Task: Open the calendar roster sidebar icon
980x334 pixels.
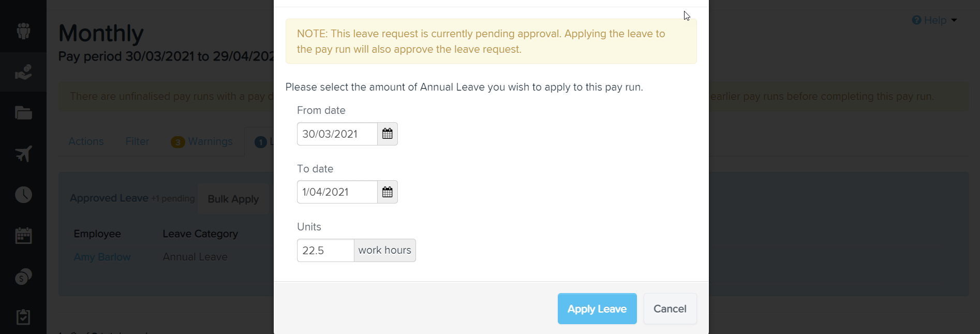Action: coord(23,236)
